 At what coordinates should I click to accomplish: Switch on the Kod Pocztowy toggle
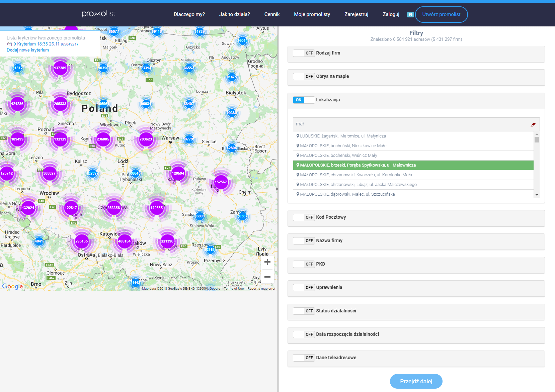pos(304,217)
